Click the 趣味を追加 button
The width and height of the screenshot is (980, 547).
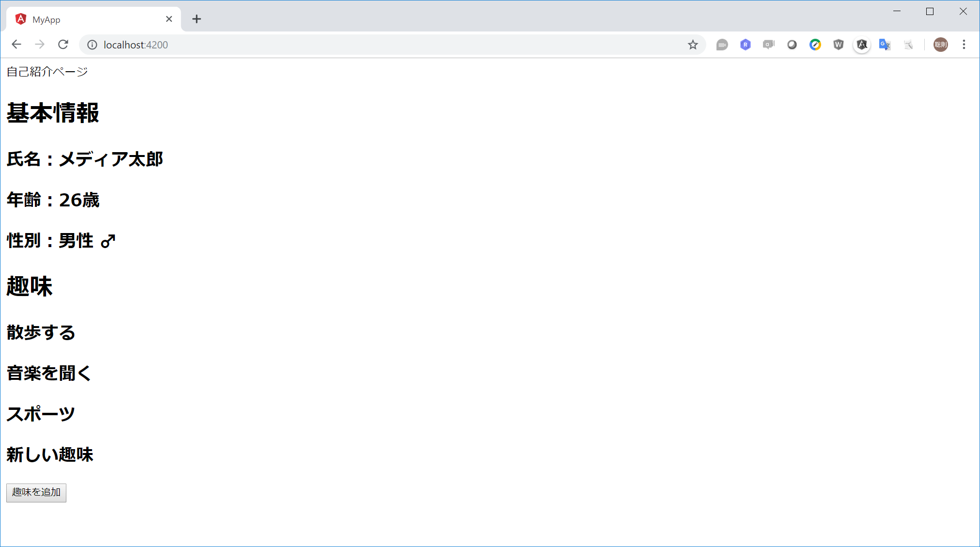click(x=36, y=492)
